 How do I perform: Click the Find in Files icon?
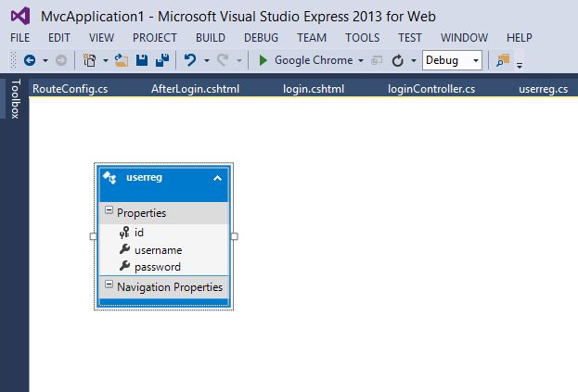(503, 60)
